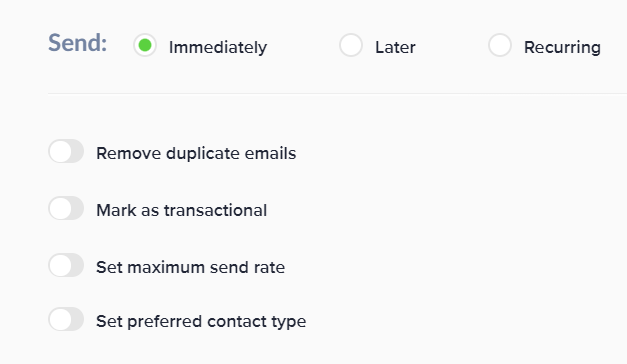Click the Set preferred contact type label
This screenshot has height=364, width=627.
click(201, 321)
